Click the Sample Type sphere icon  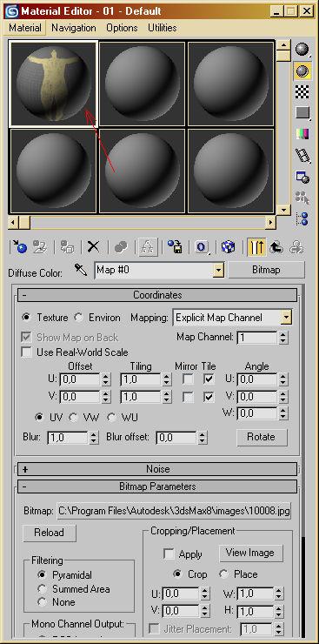302,50
